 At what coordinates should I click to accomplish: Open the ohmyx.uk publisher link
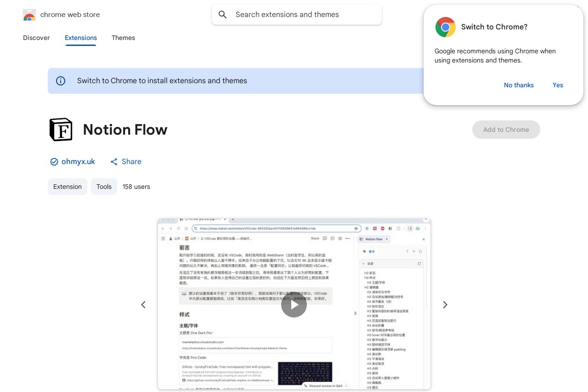coord(78,162)
